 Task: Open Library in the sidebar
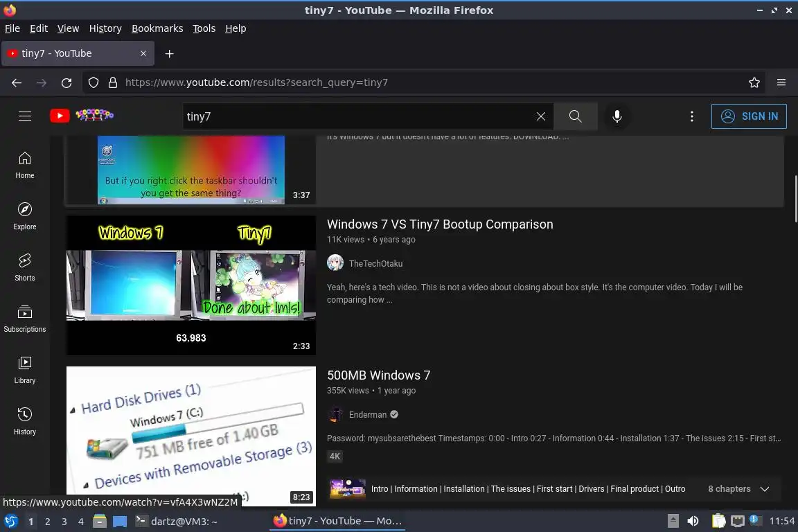coord(25,370)
